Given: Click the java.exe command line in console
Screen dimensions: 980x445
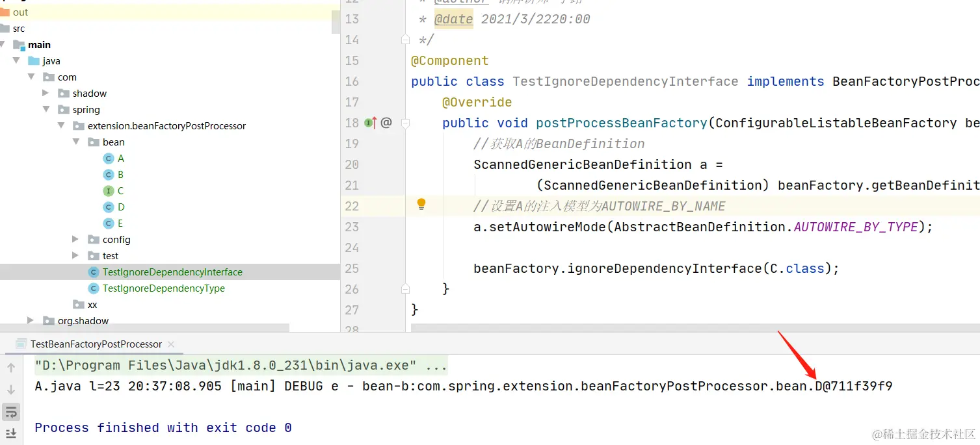Looking at the screenshot, I should tap(241, 365).
